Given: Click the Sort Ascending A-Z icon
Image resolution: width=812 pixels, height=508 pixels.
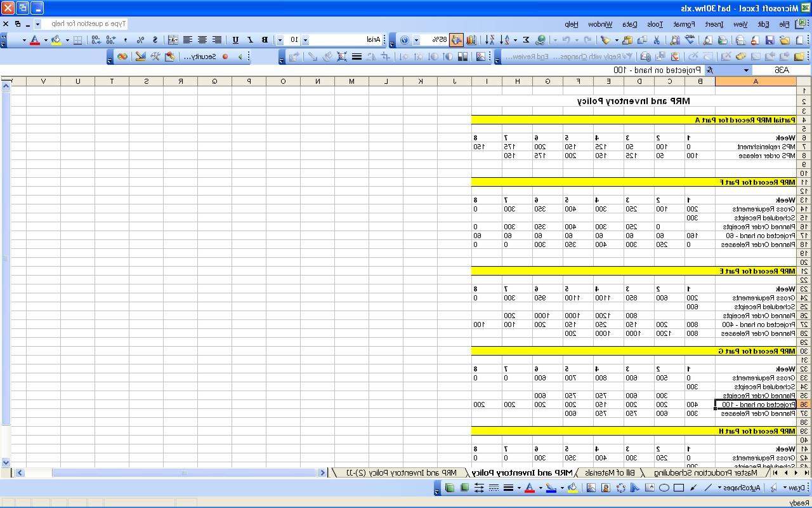Looking at the screenshot, I should (x=506, y=39).
